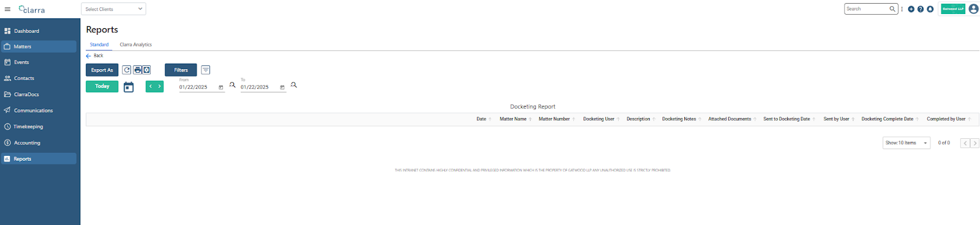Open Reports in sidebar
This screenshot has height=225, width=980.
(x=40, y=159)
